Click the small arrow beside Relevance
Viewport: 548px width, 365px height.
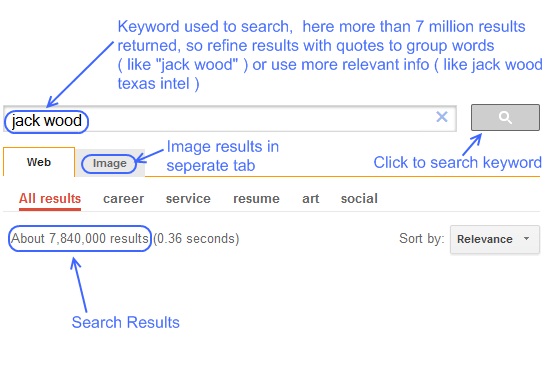(526, 238)
